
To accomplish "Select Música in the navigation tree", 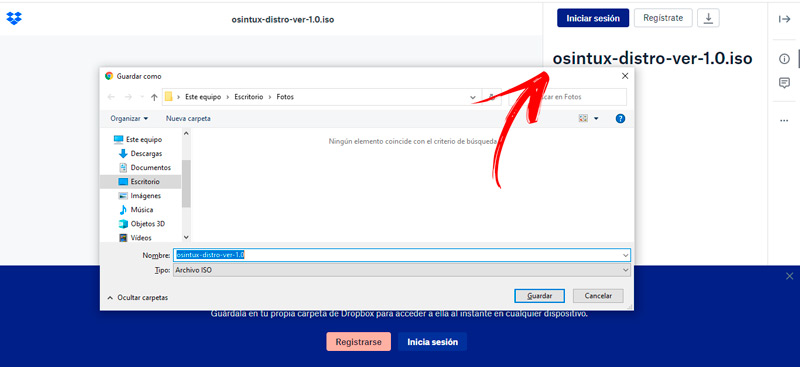I will (x=136, y=210).
